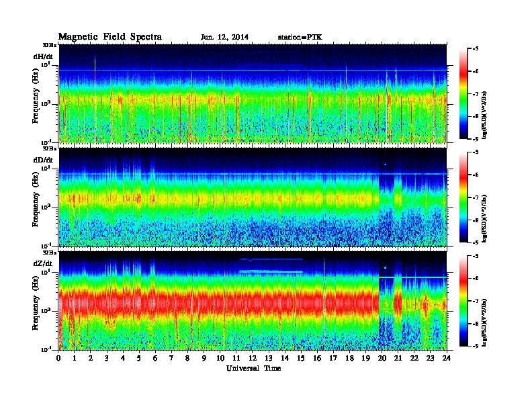Click the "station=PTK" label
Screen dimensions: 532x411
(300, 37)
